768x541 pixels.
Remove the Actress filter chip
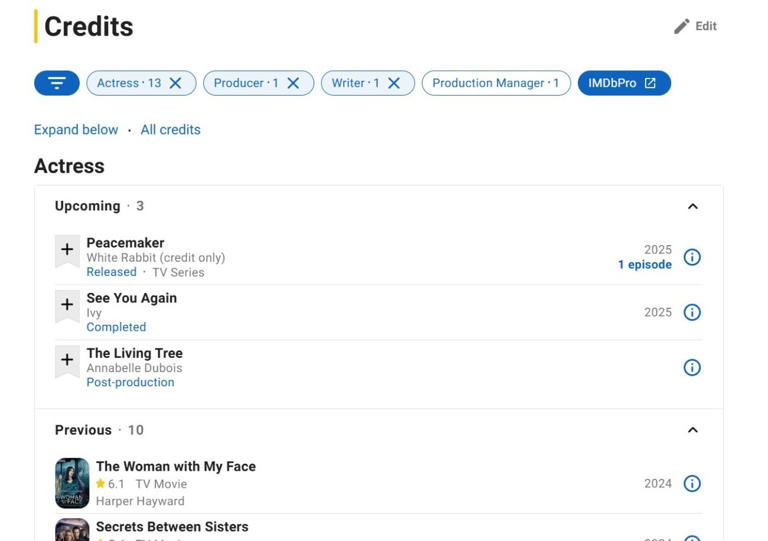176,83
